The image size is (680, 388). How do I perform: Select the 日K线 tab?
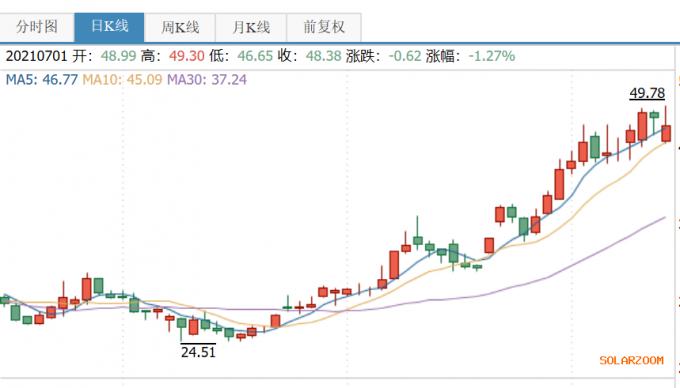coord(109,27)
